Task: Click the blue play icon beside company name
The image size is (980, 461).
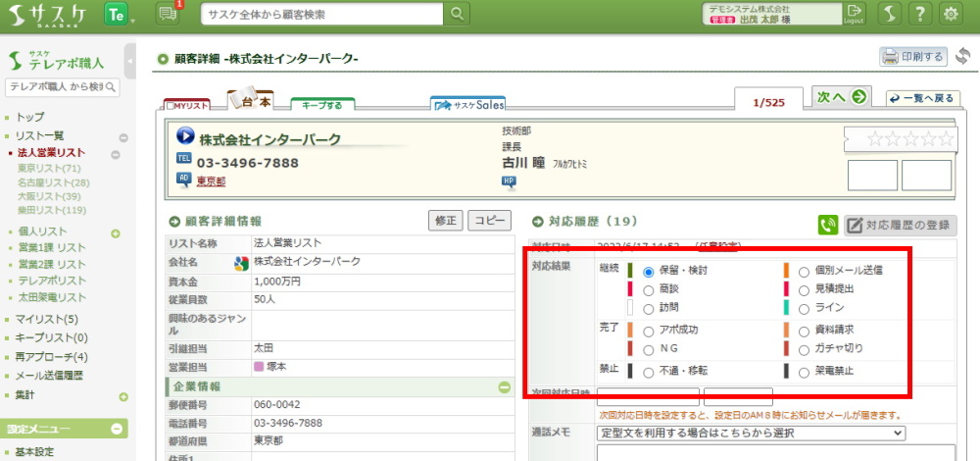Action: (185, 135)
